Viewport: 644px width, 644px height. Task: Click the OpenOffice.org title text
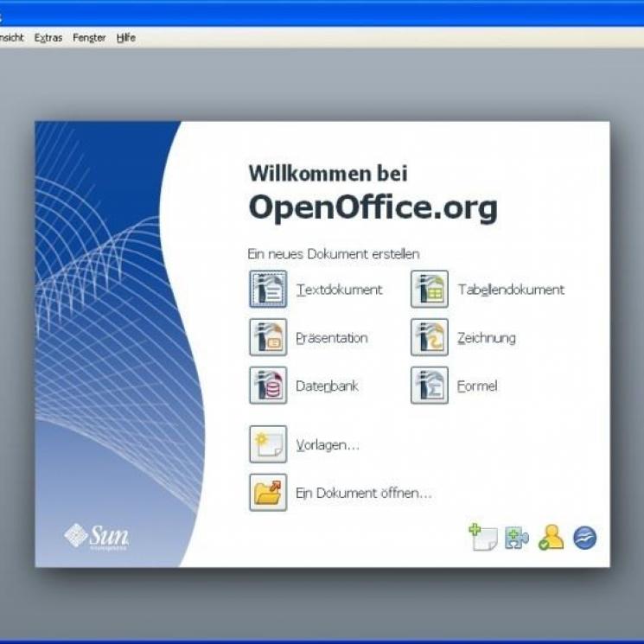(x=373, y=208)
